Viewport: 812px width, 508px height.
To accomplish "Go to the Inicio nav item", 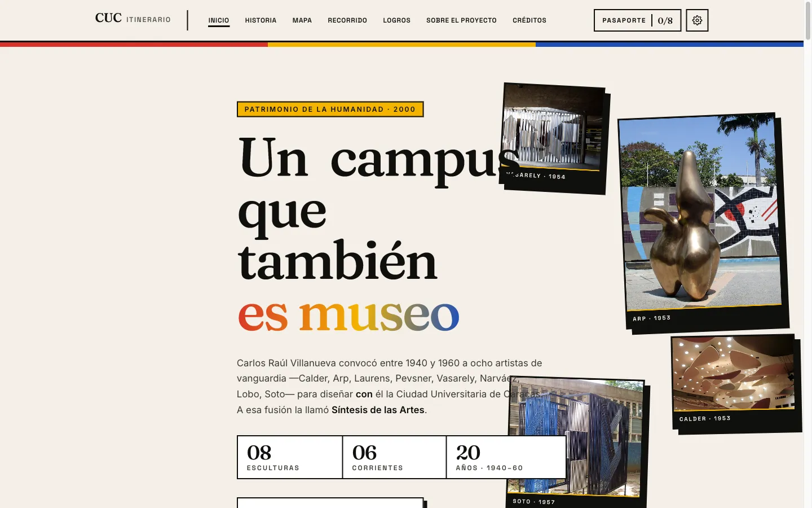I will (219, 20).
